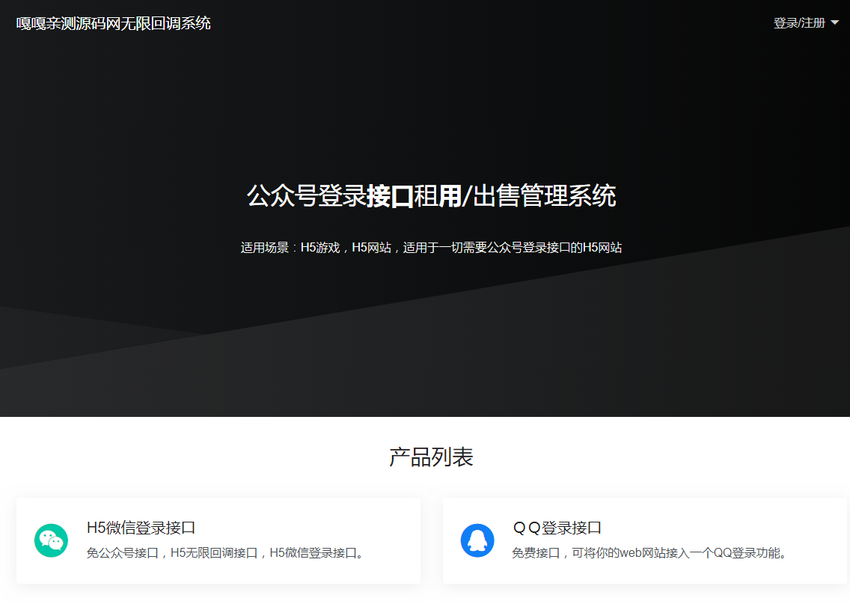Viewport: 850px width, 616px height.
Task: Click the green WeChat icon
Action: tap(51, 540)
